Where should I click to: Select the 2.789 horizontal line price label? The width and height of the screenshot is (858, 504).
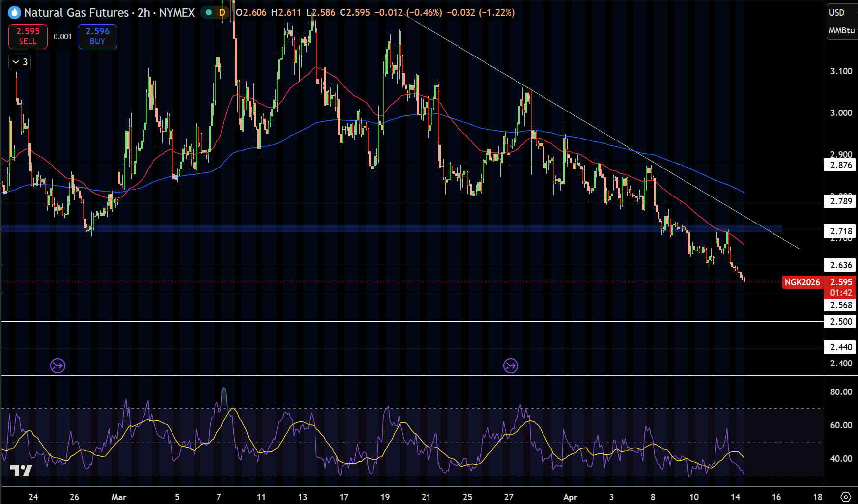coord(841,201)
